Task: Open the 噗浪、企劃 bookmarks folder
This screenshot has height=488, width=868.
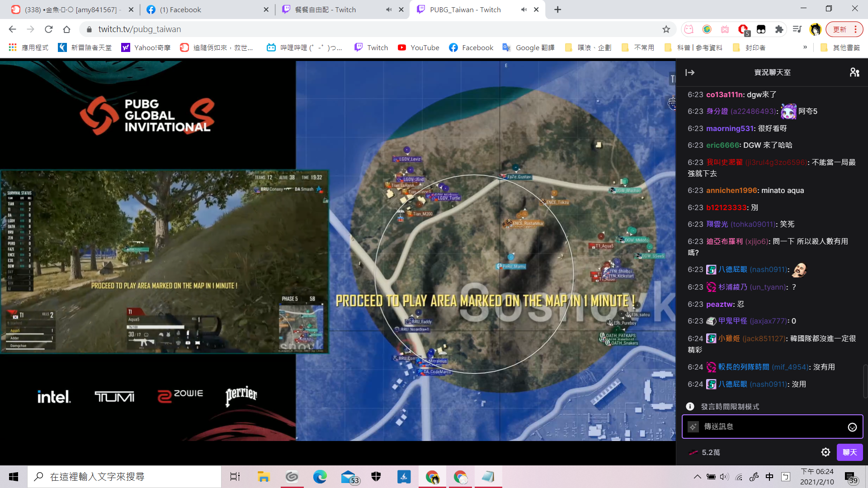Action: (x=588, y=47)
